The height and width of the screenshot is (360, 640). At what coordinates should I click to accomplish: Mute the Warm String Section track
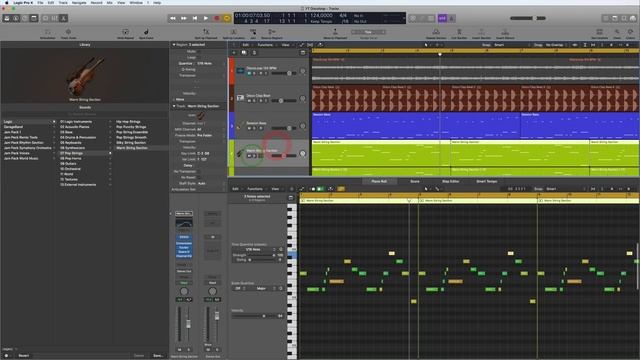click(249, 156)
